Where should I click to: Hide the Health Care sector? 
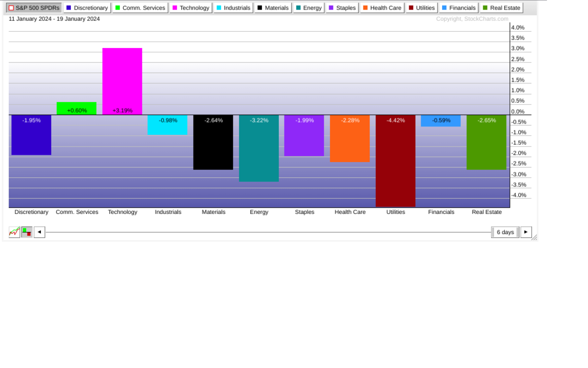(382, 8)
